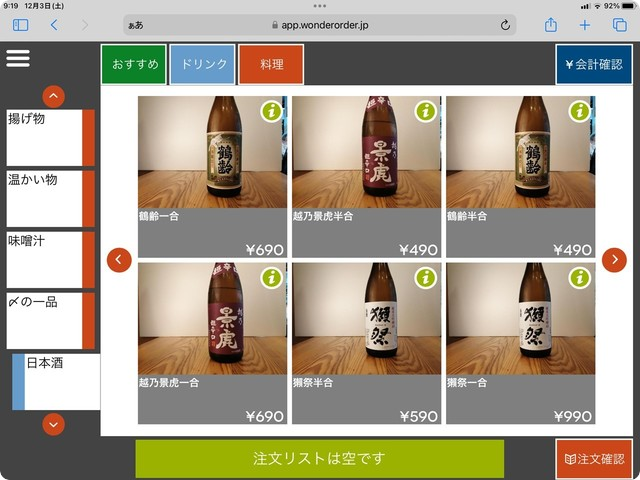Show info for 獺祭半合
Screen dimensions: 640x480
(426, 278)
